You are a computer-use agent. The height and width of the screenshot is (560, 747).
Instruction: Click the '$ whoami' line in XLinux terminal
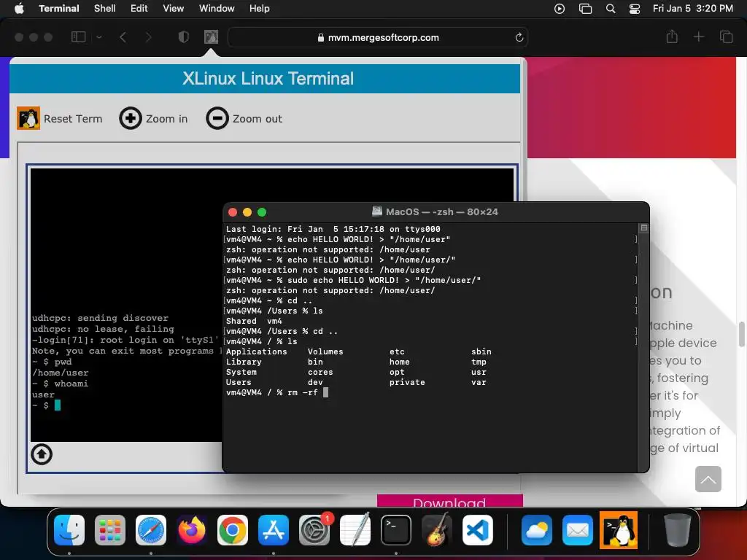(60, 384)
